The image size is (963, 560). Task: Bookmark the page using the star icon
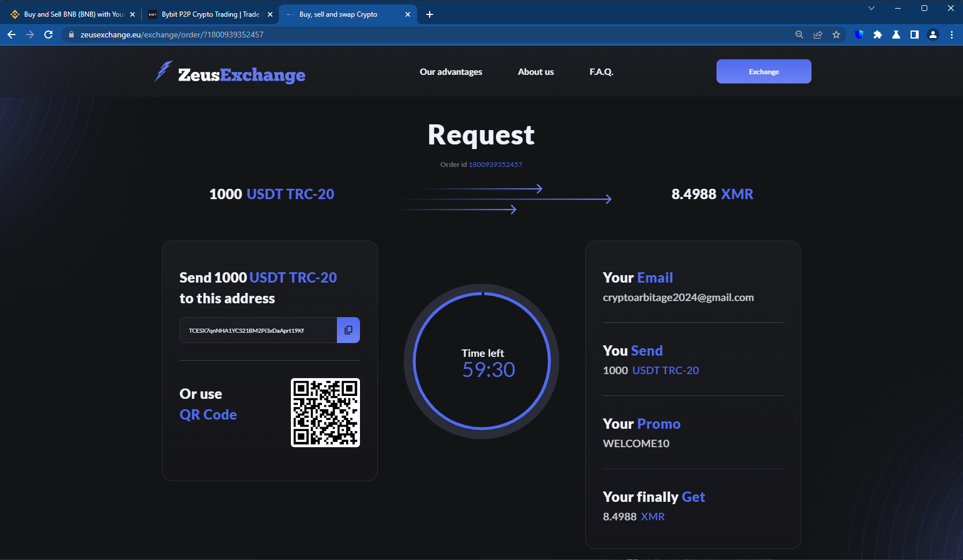tap(836, 35)
